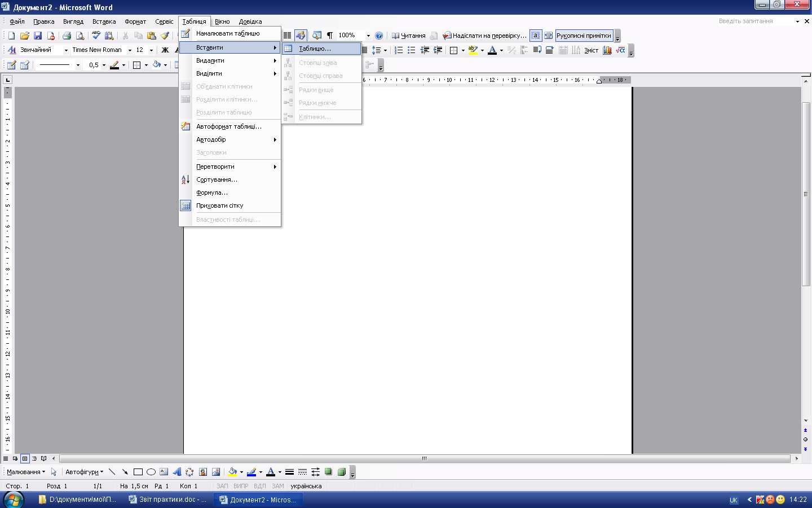Paste clipboard contents with the toolbar Paste icon
812x508 pixels.
(151, 36)
